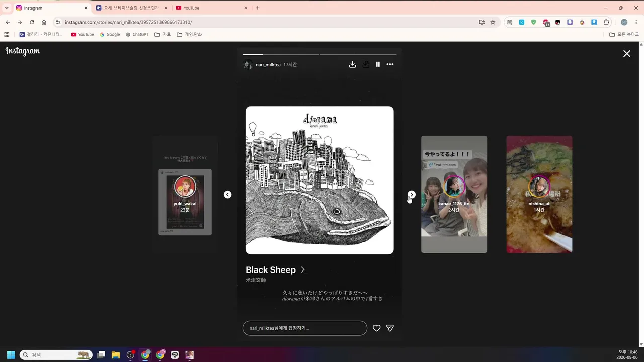Pause the playing story
The width and height of the screenshot is (644, 362).
point(378,64)
